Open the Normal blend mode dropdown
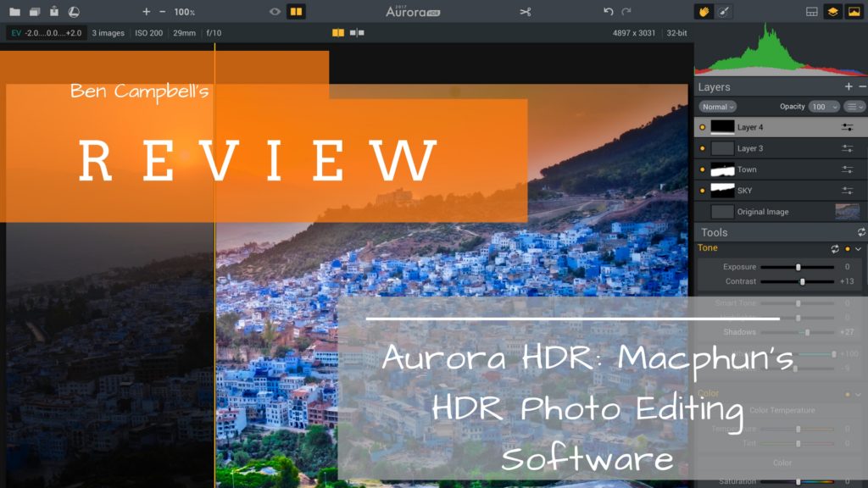868x488 pixels. pyautogui.click(x=717, y=107)
